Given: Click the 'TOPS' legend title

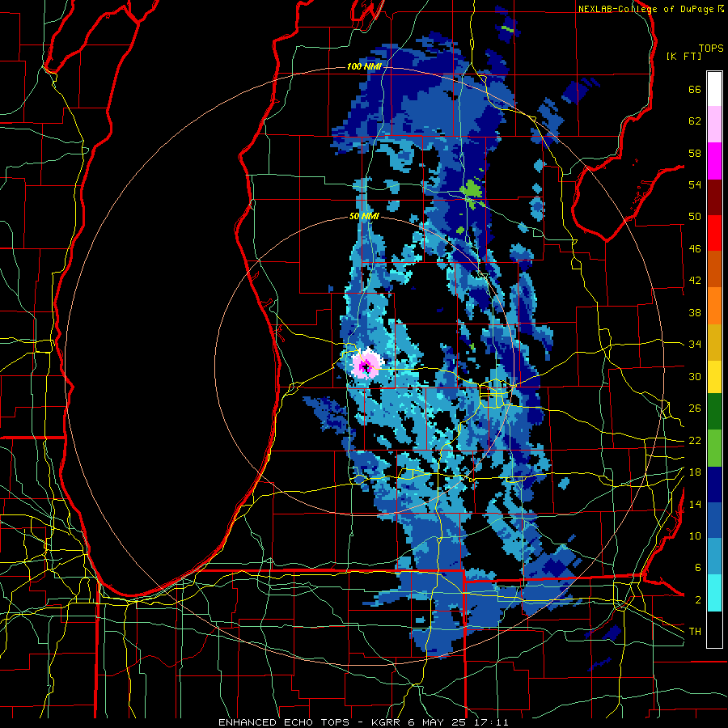Looking at the screenshot, I should [711, 49].
